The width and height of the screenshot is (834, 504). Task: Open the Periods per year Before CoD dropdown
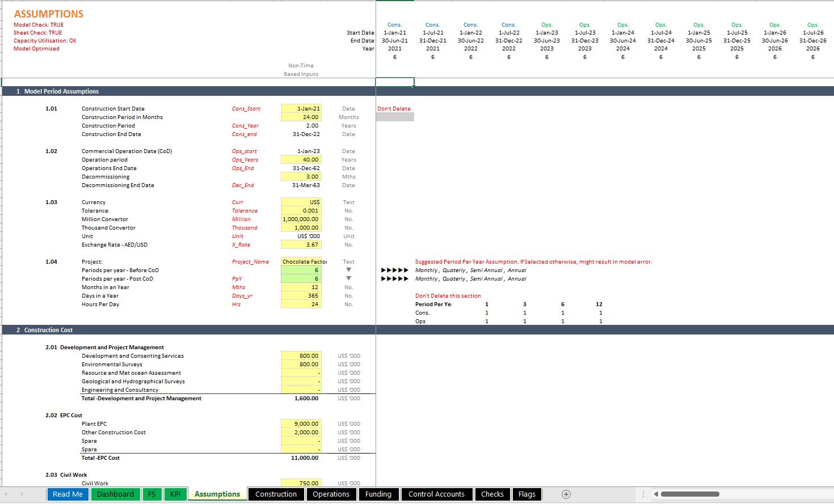[x=348, y=270]
